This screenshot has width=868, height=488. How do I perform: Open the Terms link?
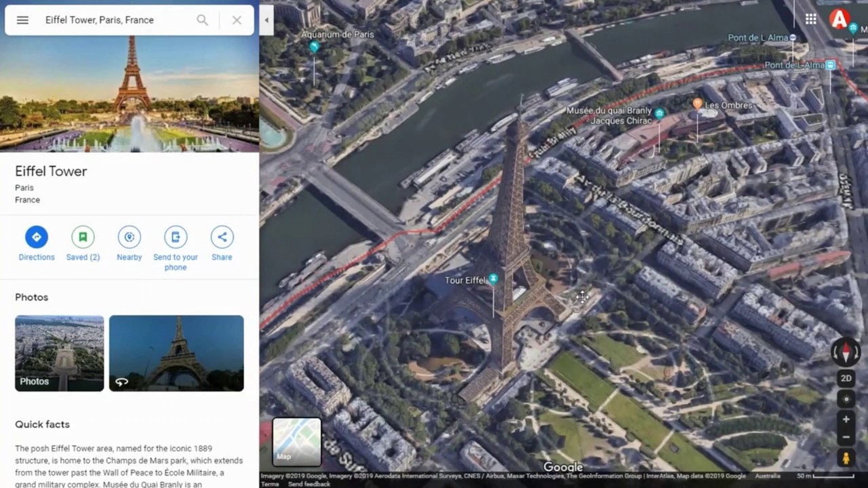(x=270, y=484)
